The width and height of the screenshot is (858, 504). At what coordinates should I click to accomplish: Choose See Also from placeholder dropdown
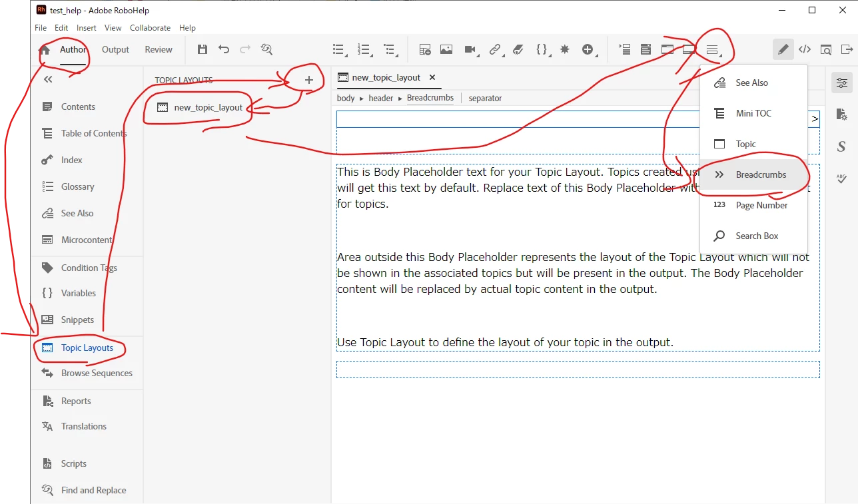(753, 83)
